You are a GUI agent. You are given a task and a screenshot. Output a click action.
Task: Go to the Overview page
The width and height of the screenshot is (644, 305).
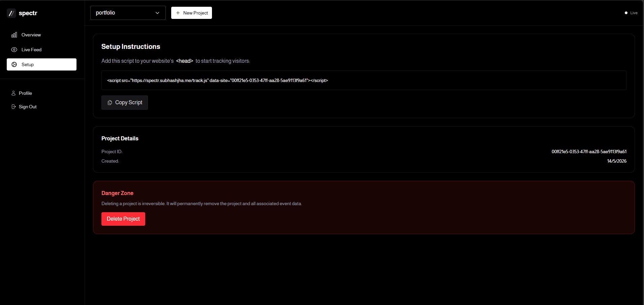(41, 35)
